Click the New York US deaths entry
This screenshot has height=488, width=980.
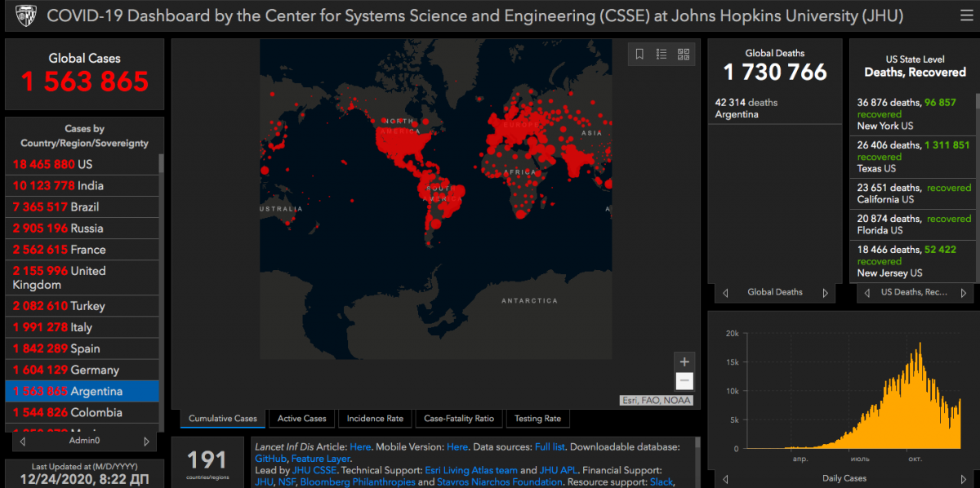point(913,114)
